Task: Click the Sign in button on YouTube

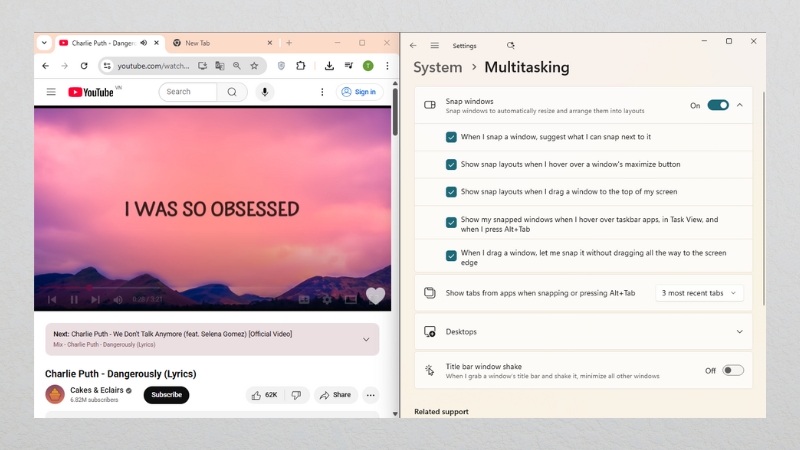Action: 359,92
